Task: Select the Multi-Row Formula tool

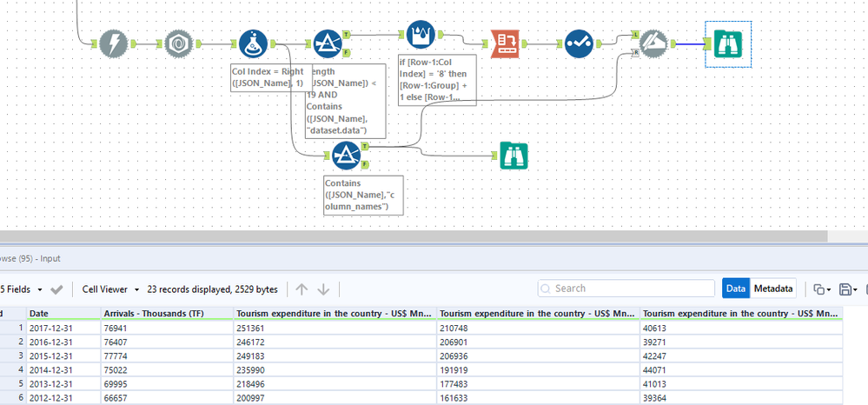Action: point(421,33)
